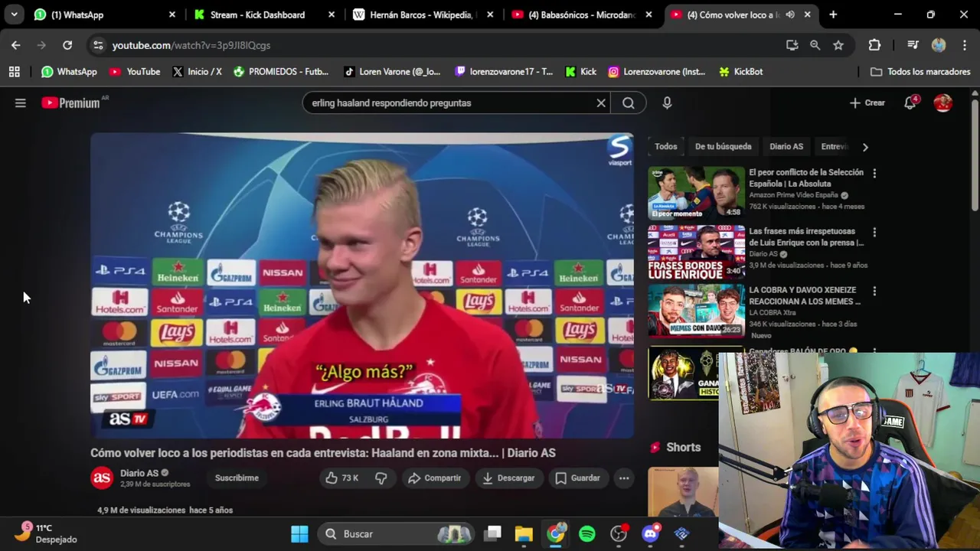980x551 pixels.
Task: Open the weather widget showing 11°C
Action: [x=47, y=533]
